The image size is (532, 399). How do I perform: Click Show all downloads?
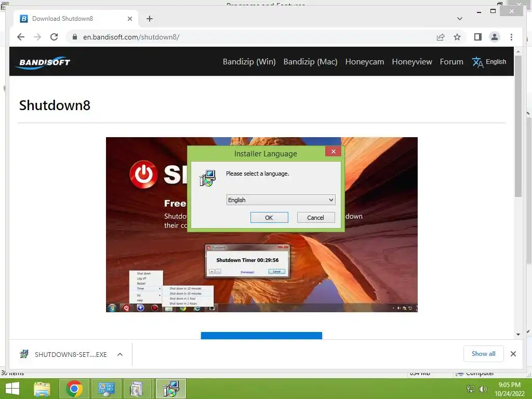(x=483, y=354)
